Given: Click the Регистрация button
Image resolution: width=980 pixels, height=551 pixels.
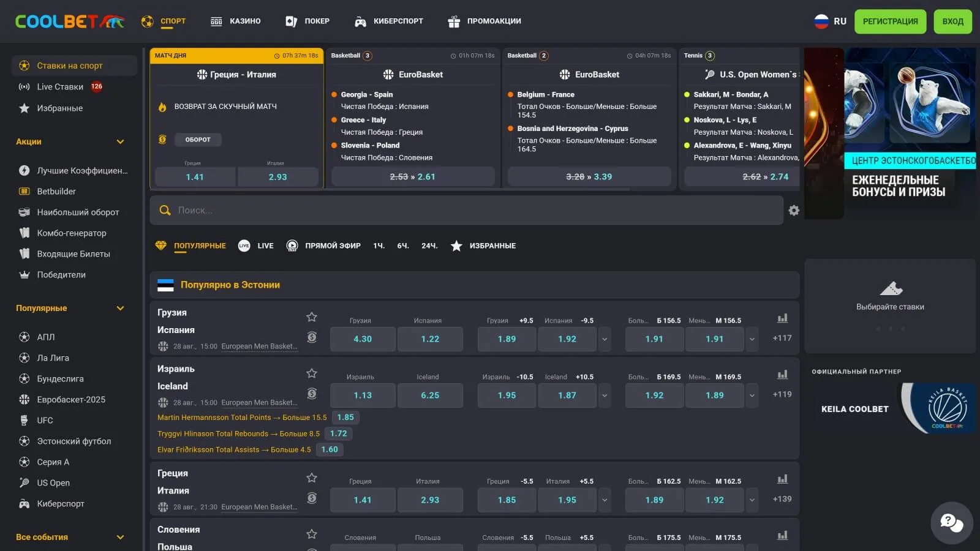Looking at the screenshot, I should point(890,21).
